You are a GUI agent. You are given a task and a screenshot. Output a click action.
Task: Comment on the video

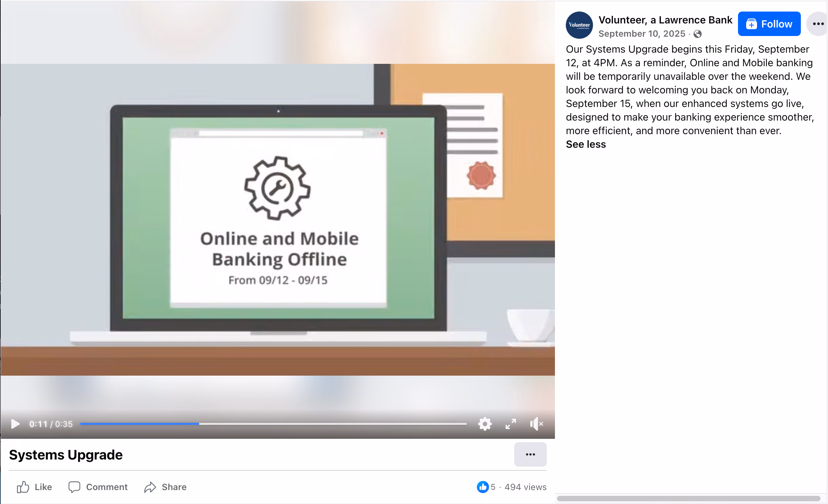[x=98, y=487]
